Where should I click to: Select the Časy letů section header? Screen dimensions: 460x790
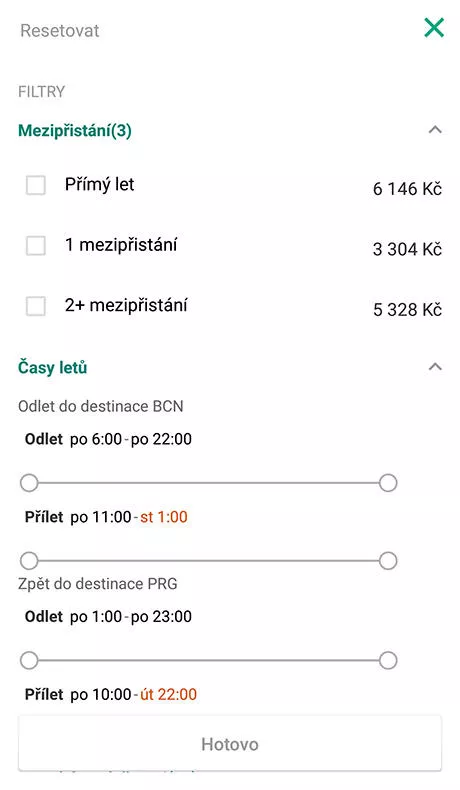52,367
